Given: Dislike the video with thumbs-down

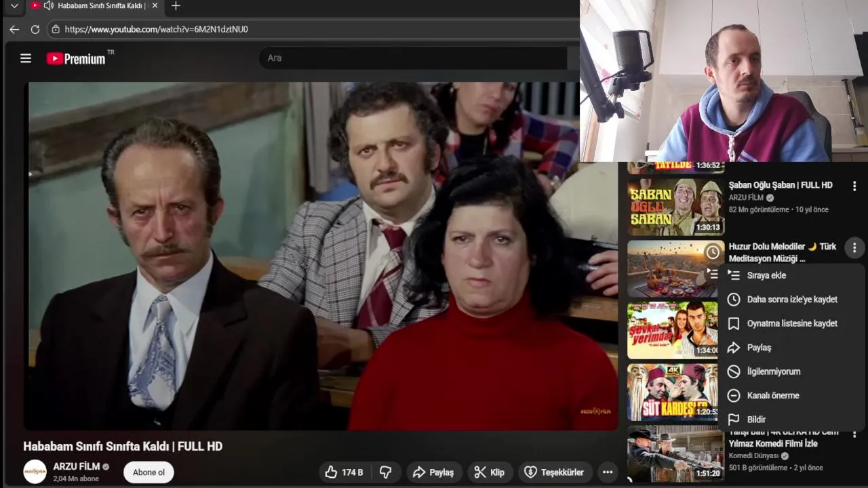Looking at the screenshot, I should (x=385, y=472).
